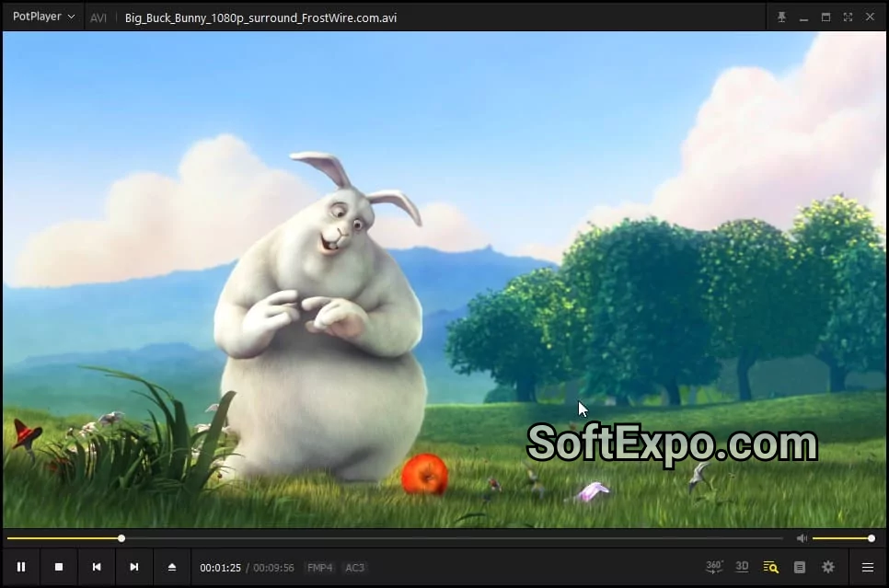
Task: Click the eject/open file icon
Action: click(172, 568)
